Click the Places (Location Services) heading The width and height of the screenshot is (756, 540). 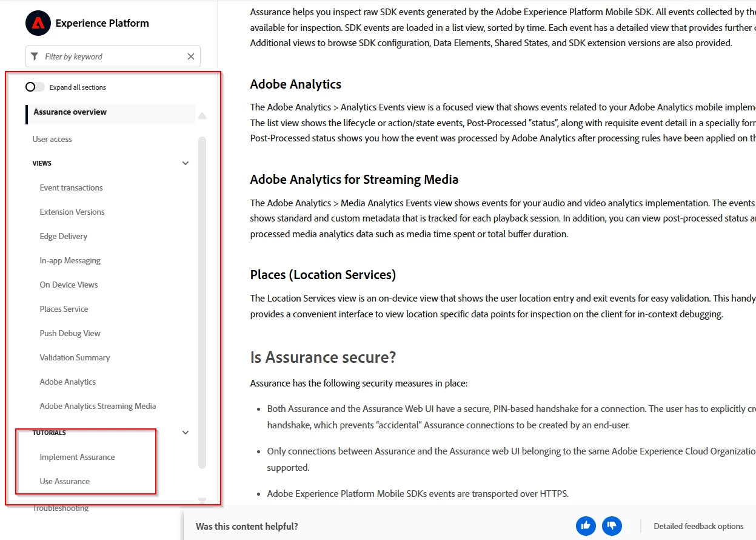coord(323,275)
